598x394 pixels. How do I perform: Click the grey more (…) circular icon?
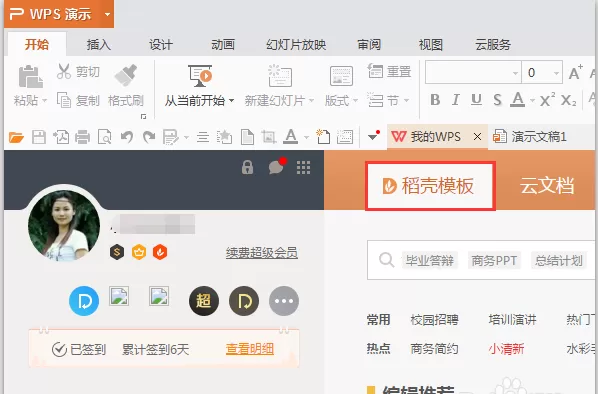point(284,301)
